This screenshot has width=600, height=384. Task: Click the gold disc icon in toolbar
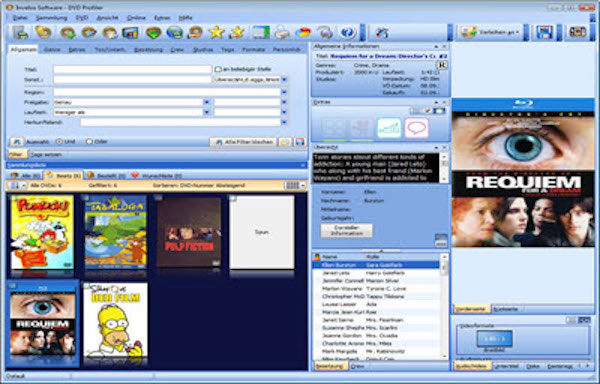43,32
